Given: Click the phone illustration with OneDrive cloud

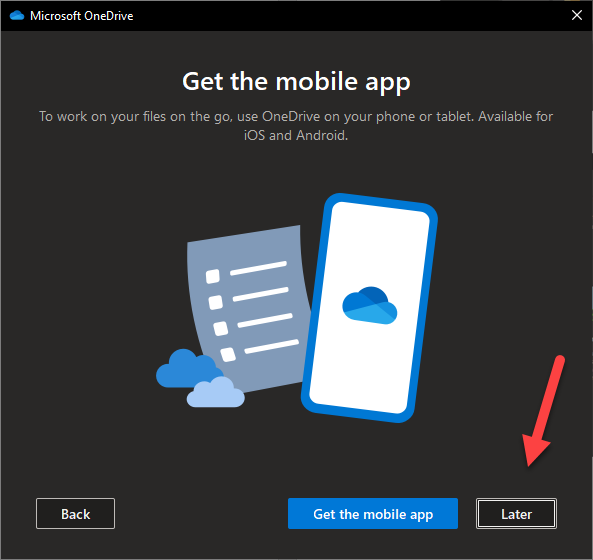Looking at the screenshot, I should [369, 307].
